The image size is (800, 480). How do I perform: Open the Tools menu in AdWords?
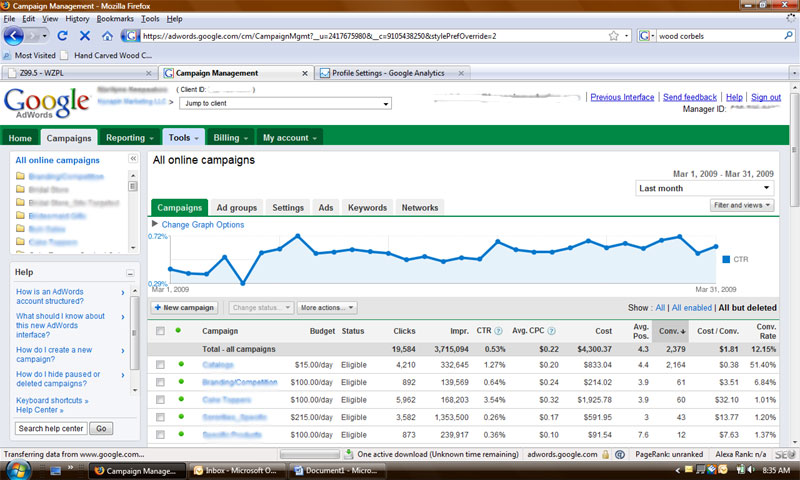[x=184, y=138]
